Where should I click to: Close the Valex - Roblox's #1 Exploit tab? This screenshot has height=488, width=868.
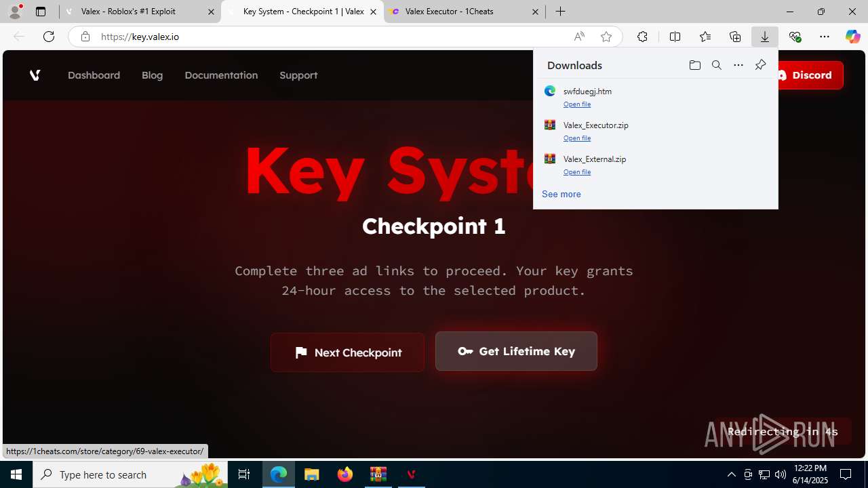(x=211, y=12)
